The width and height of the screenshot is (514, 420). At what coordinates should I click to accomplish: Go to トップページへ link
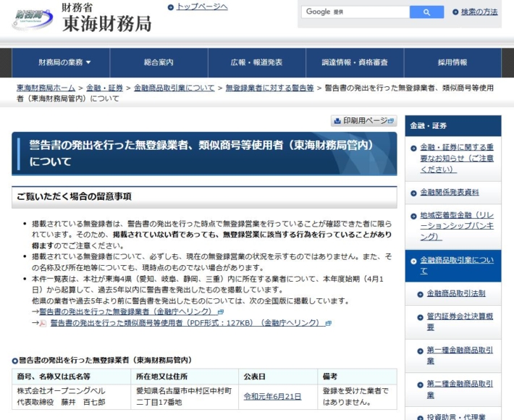click(202, 7)
